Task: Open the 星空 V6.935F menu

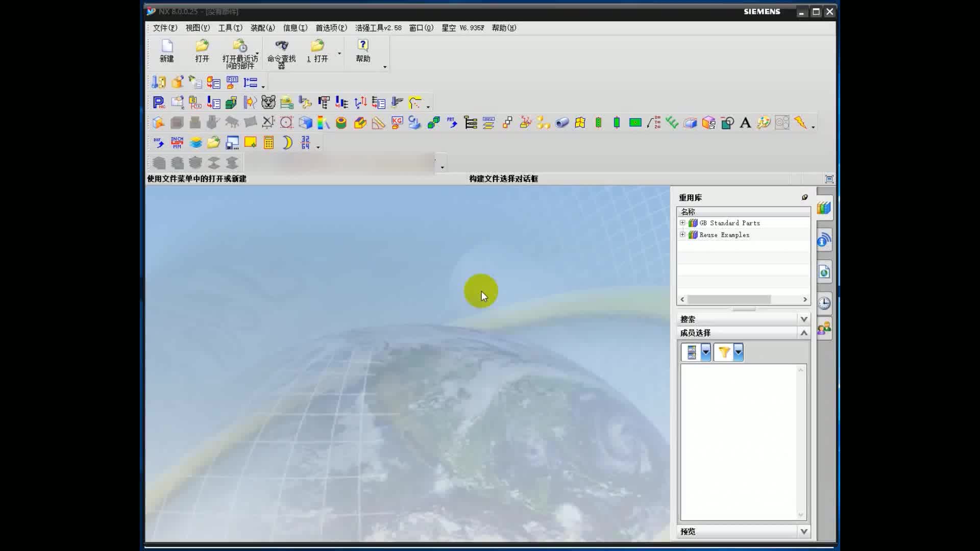Action: click(462, 28)
